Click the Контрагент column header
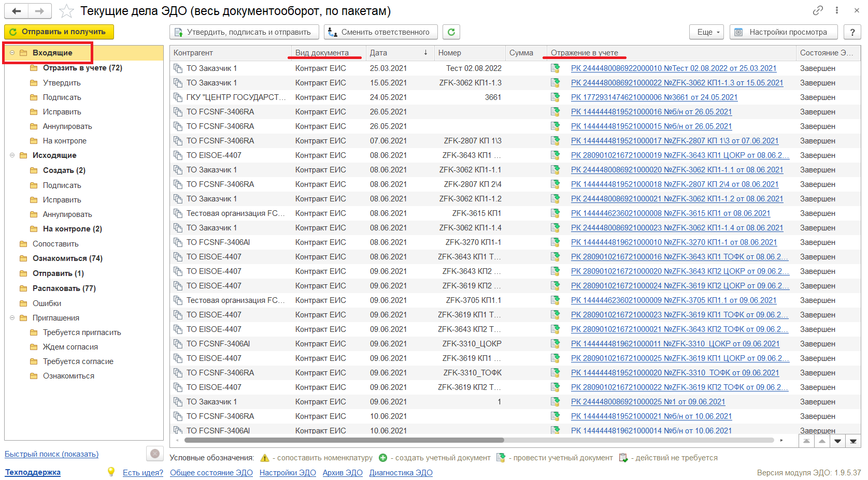Screen dimensions: 868x480 coord(231,53)
